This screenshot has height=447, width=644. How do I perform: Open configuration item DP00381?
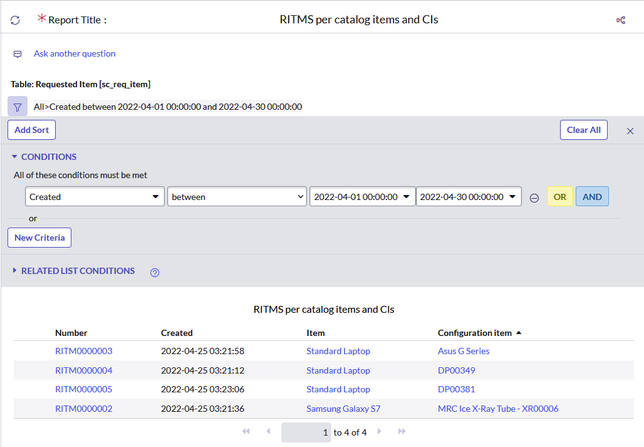(456, 389)
